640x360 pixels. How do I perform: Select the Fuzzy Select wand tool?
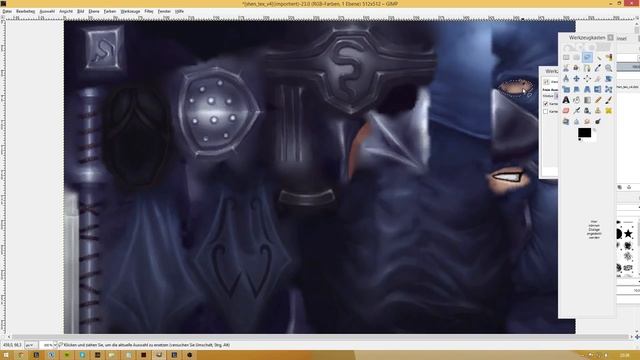pos(598,57)
